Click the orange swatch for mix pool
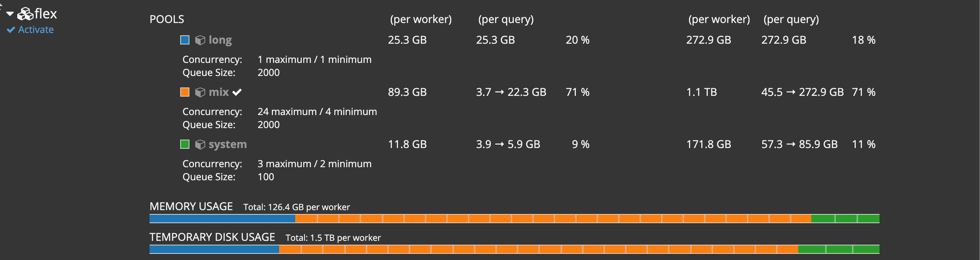The image size is (980, 260). [185, 92]
